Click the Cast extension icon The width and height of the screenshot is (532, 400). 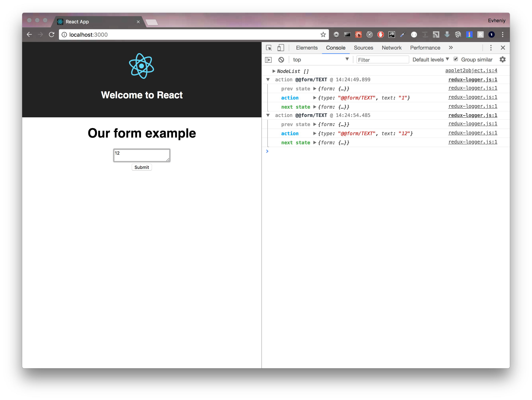pos(436,34)
